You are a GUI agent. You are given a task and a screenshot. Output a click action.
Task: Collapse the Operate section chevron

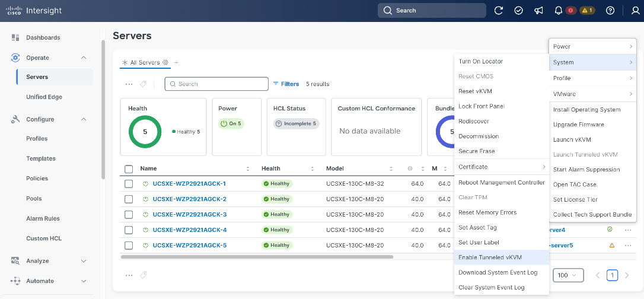coord(84,58)
